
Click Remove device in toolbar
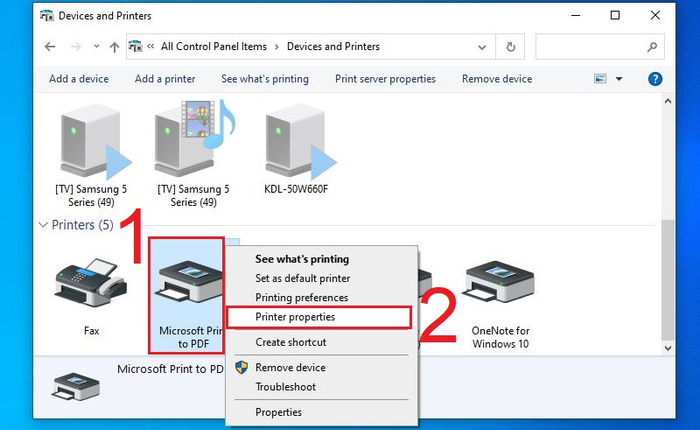(497, 79)
